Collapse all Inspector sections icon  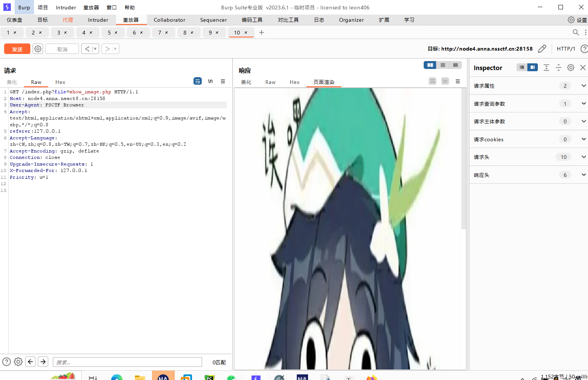558,67
